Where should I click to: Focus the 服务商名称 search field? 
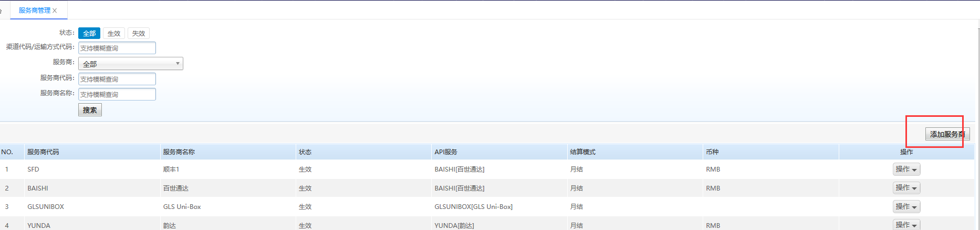pyautogui.click(x=117, y=94)
